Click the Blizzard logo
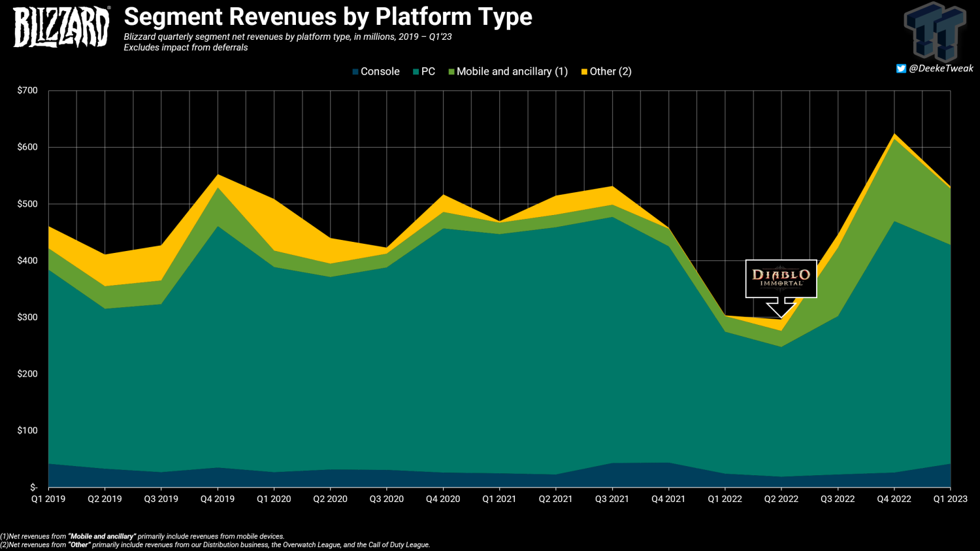The width and height of the screenshot is (980, 551). coord(61,27)
